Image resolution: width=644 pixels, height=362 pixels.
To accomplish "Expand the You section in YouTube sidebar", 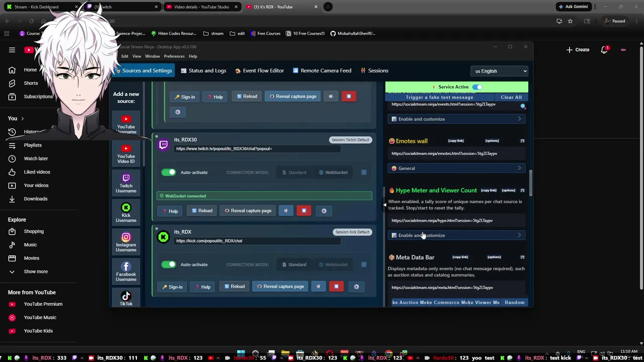I will pos(16,118).
